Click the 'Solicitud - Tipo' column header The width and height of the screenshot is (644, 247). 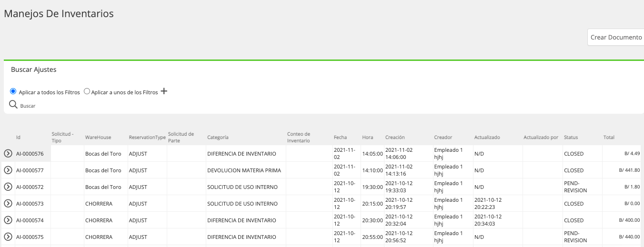click(x=62, y=137)
